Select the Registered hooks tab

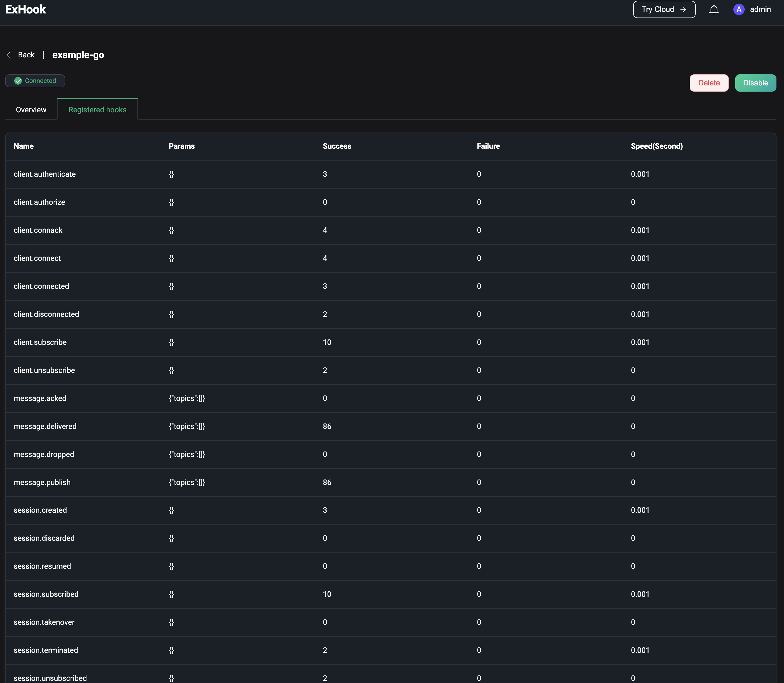point(97,110)
